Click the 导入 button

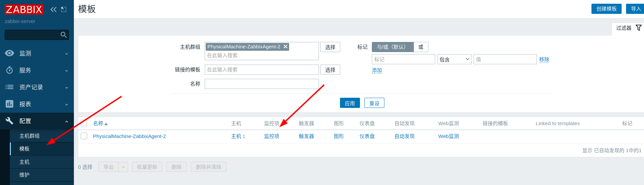(635, 9)
